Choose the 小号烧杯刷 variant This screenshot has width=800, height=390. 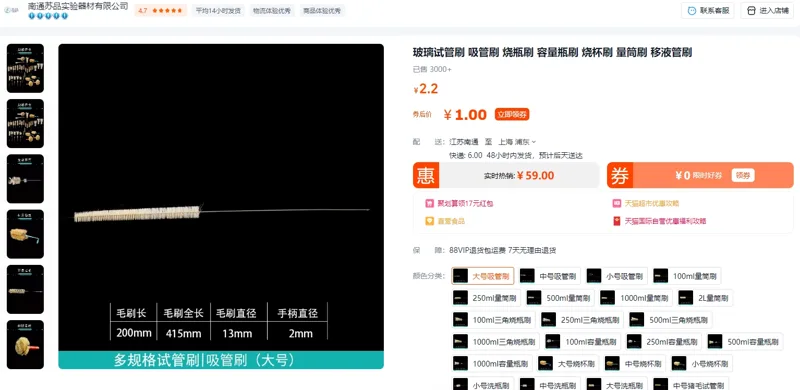pos(702,363)
